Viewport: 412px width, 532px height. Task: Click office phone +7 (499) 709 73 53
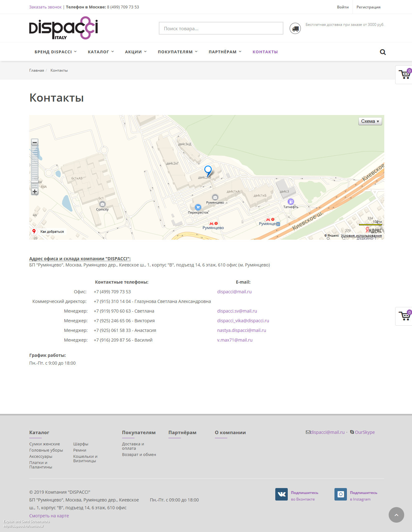pos(112,292)
